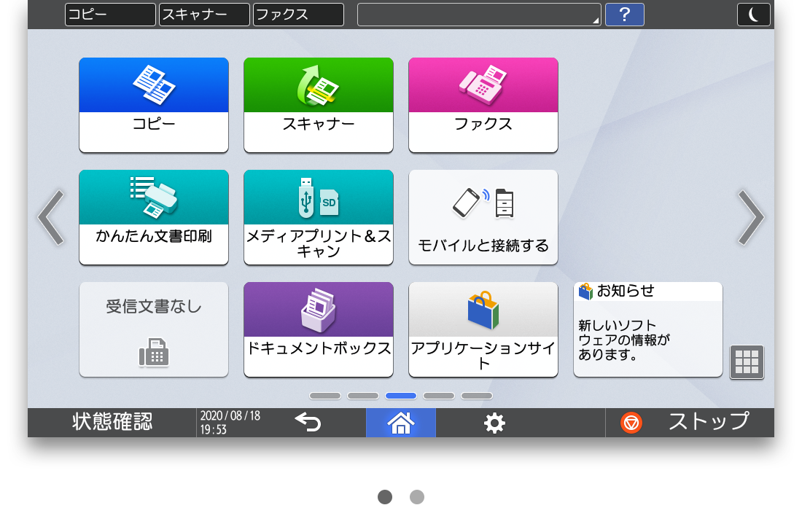Expand the top message bar dropdown
802x532 pixels.
tap(479, 15)
